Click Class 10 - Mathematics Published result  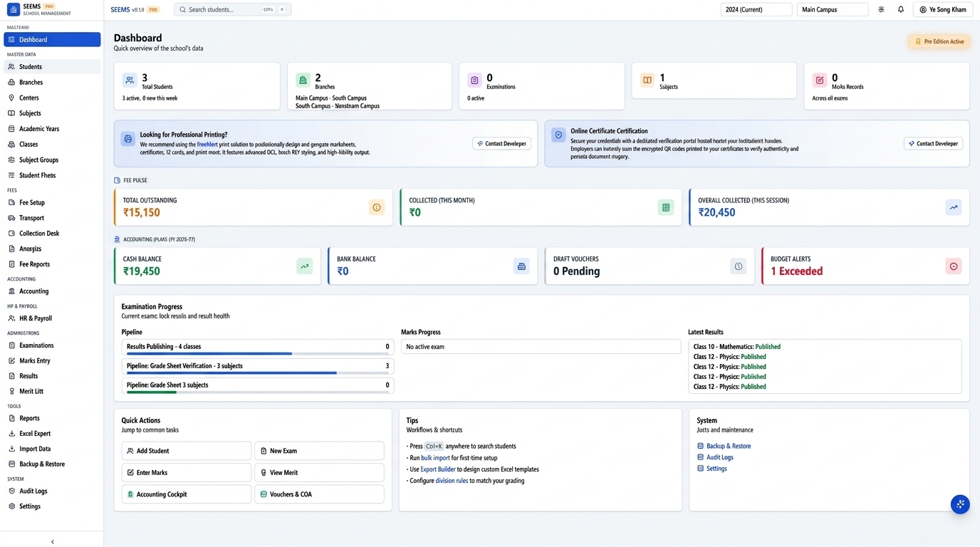pos(736,347)
